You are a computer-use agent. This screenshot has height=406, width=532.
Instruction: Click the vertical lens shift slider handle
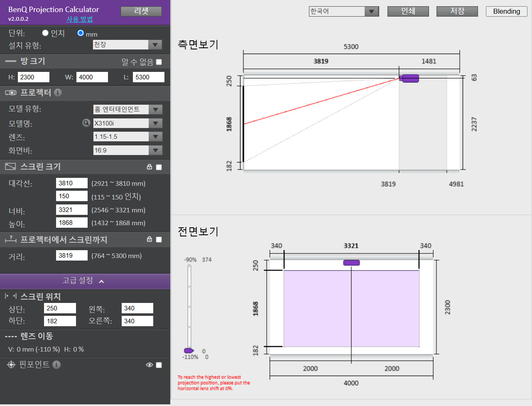click(189, 351)
